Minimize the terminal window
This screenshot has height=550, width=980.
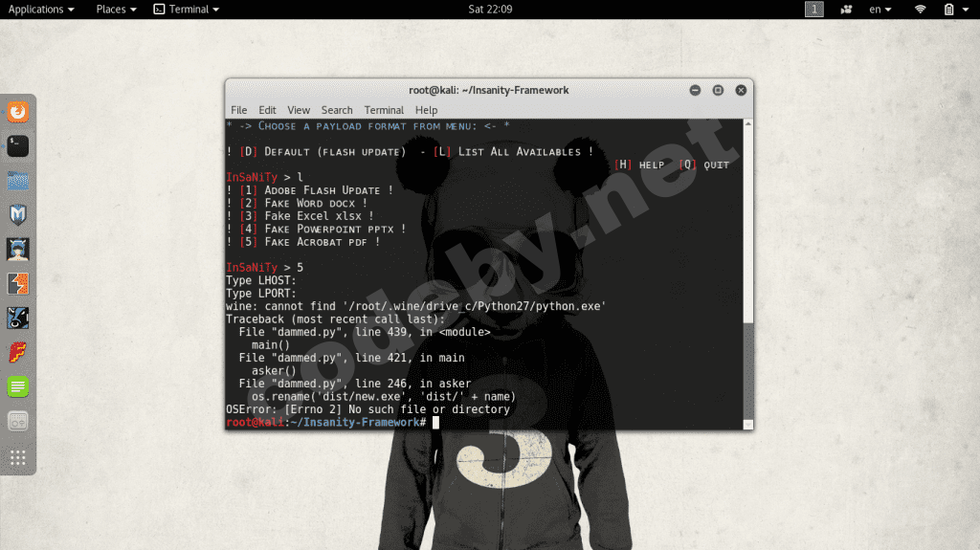pyautogui.click(x=695, y=90)
